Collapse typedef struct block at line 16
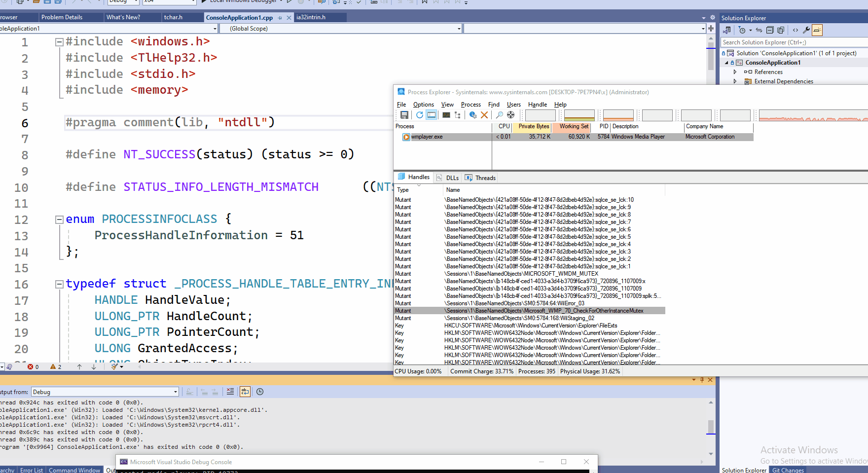This screenshot has height=473, width=868. [59, 284]
